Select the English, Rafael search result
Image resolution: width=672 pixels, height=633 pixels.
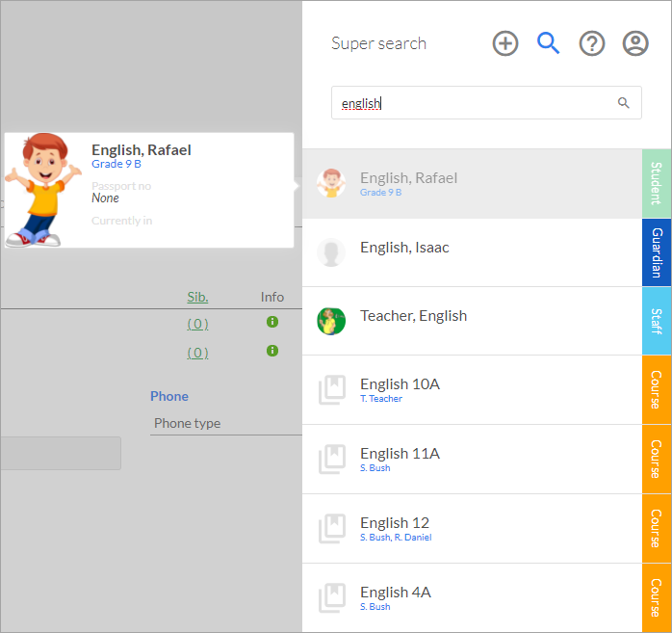tap(472, 184)
